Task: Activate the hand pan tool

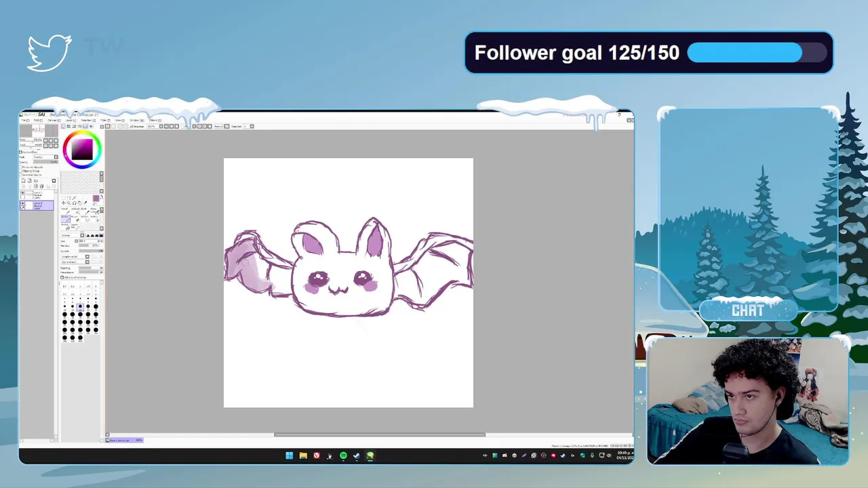Action: tap(79, 203)
